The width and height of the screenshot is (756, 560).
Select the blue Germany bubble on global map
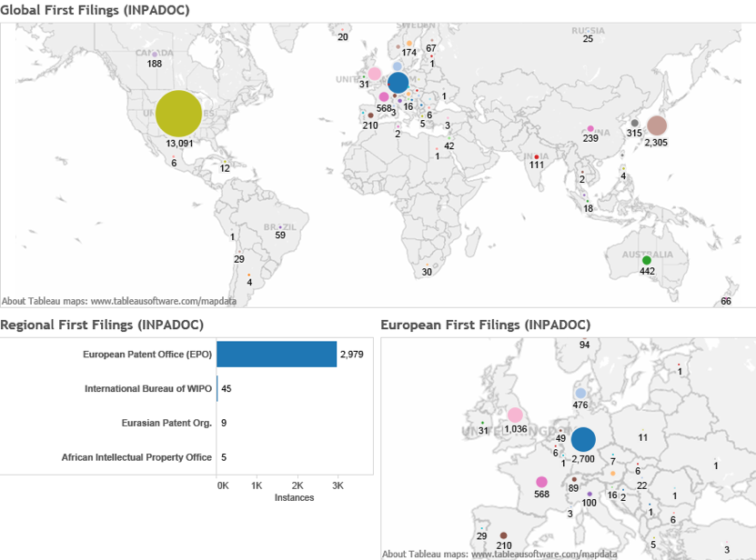(398, 84)
